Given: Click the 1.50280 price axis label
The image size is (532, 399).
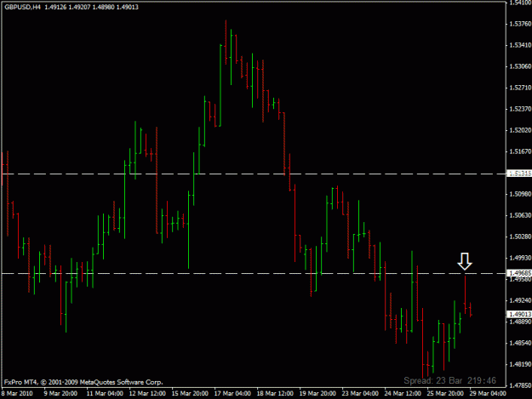Looking at the screenshot, I should (x=520, y=237).
